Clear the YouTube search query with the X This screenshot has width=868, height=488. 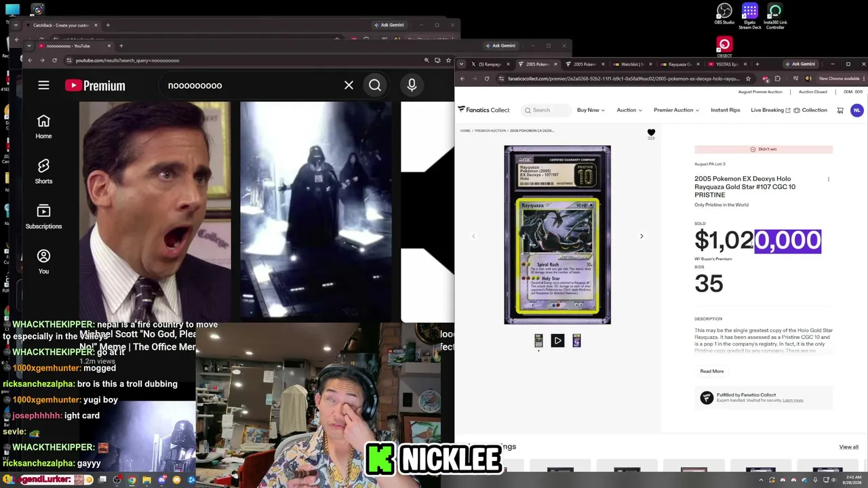click(349, 85)
